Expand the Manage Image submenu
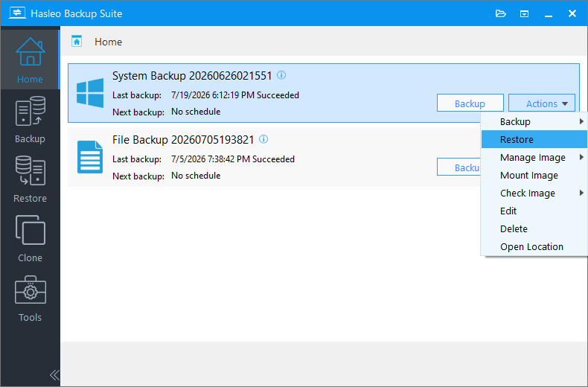The height and width of the screenshot is (387, 588). pyautogui.click(x=534, y=157)
